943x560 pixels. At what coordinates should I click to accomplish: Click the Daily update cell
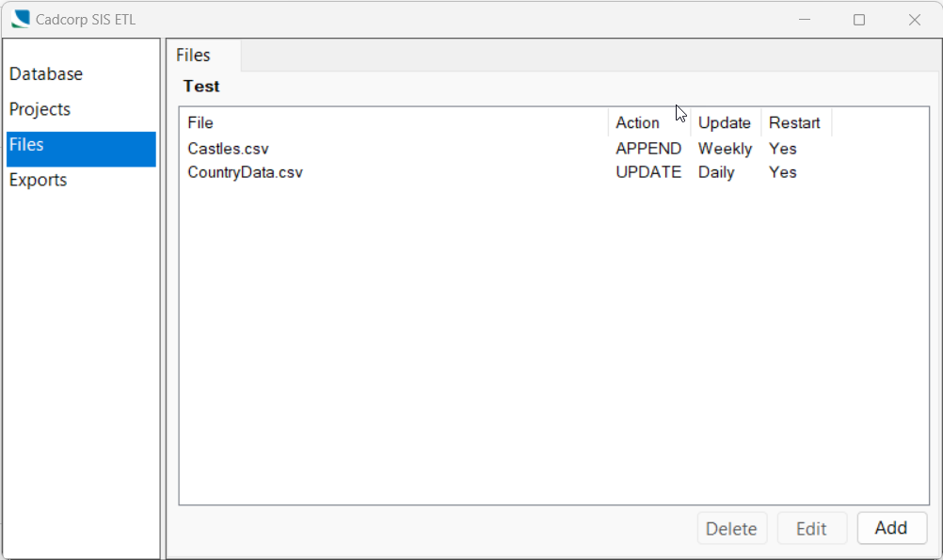click(x=716, y=172)
